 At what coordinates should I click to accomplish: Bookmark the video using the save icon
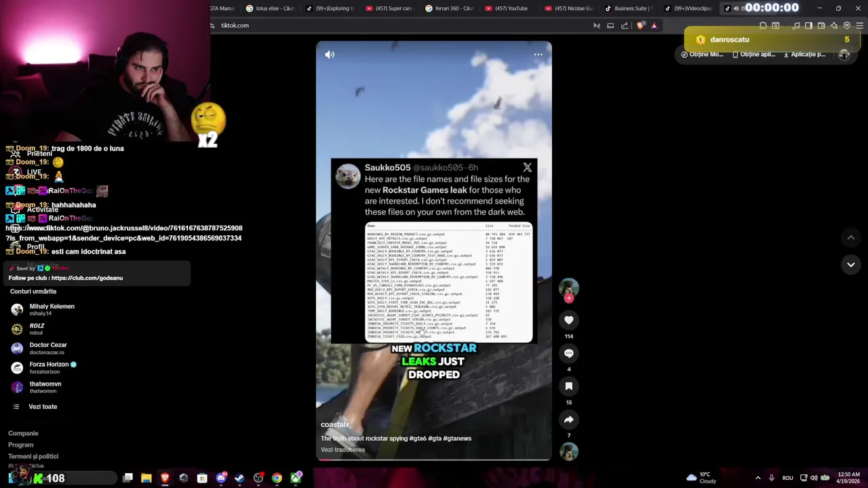(569, 386)
